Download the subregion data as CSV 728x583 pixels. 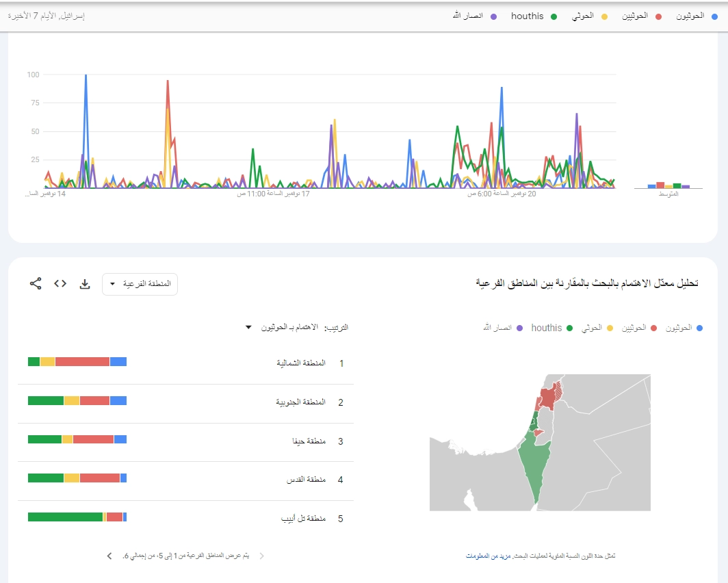85,283
